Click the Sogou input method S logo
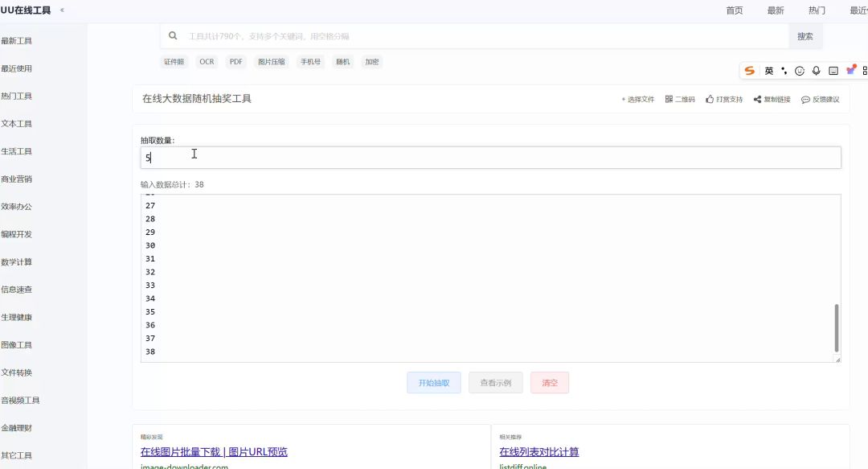Screen dimensions: 868x469 (750, 71)
